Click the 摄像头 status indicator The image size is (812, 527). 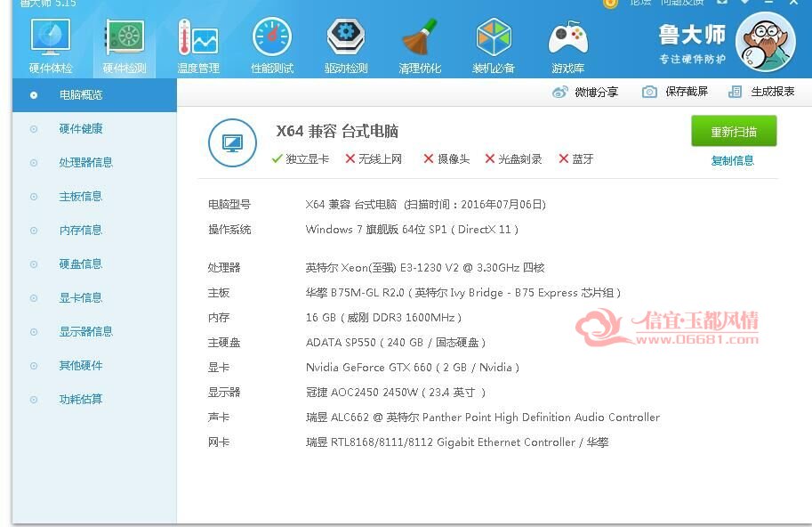pos(446,159)
